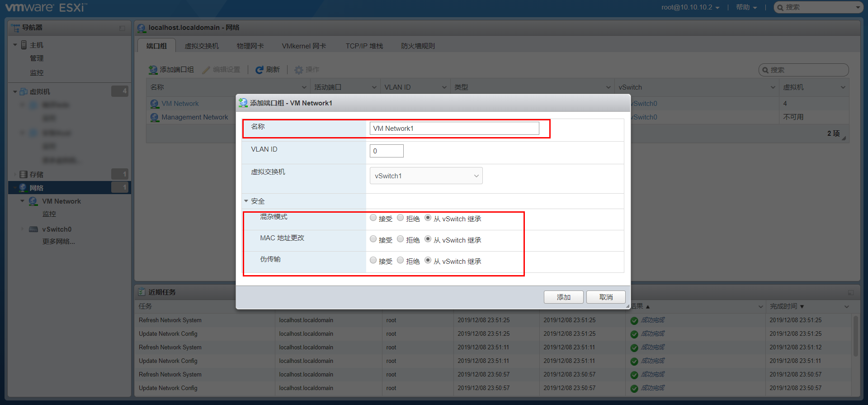Image resolution: width=868 pixels, height=405 pixels.
Task: Open the virtual switch dropdown showing vSwitch1
Action: pyautogui.click(x=426, y=176)
